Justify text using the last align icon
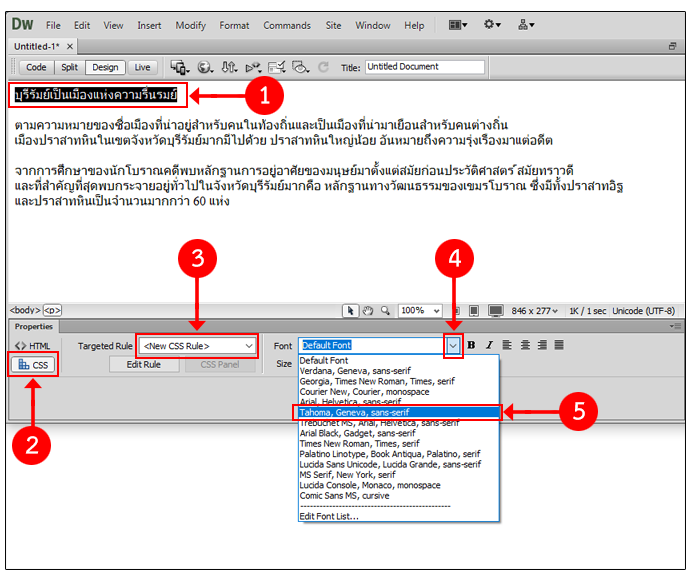The height and width of the screenshot is (580, 691). pos(559,345)
